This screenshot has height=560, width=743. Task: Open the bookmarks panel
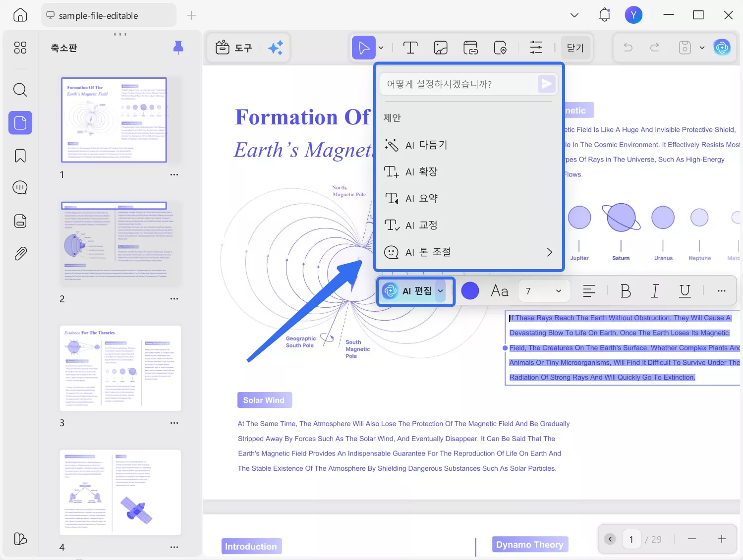click(20, 156)
